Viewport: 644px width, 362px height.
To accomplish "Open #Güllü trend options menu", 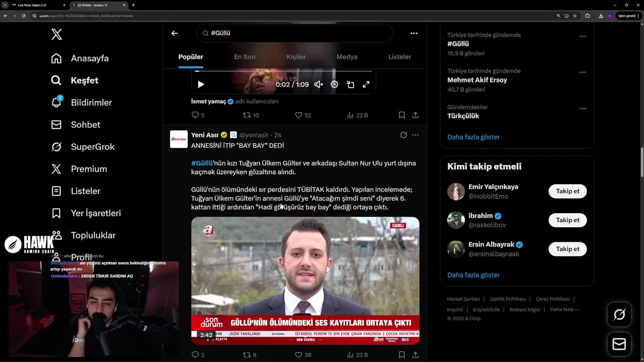I will pos(583,36).
